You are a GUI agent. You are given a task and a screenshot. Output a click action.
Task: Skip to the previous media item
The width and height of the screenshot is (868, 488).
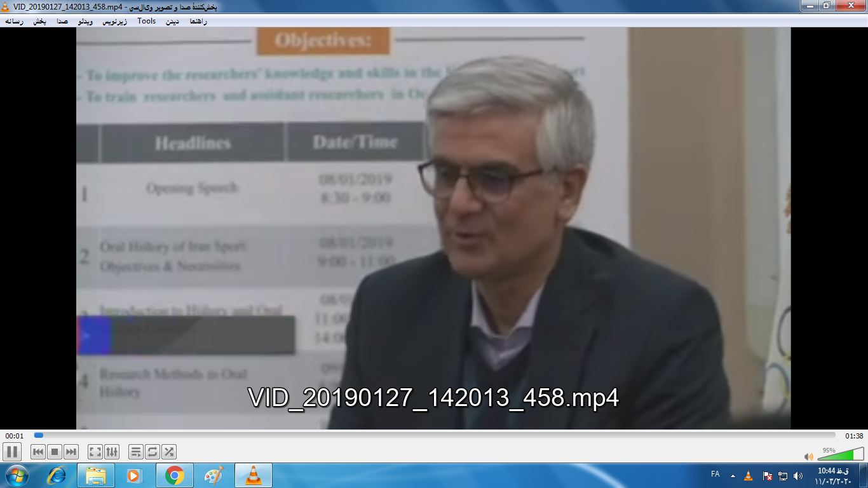[38, 452]
